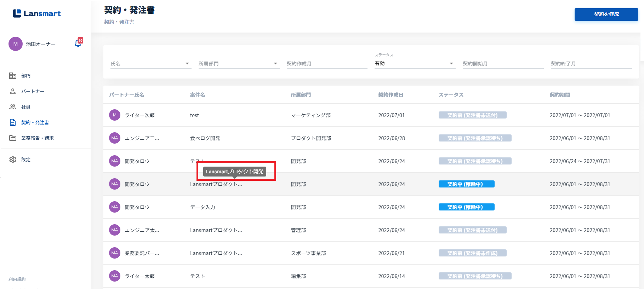The height and width of the screenshot is (289, 644).
Task: Focus the 契約開始月 filter field
Action: pos(503,64)
